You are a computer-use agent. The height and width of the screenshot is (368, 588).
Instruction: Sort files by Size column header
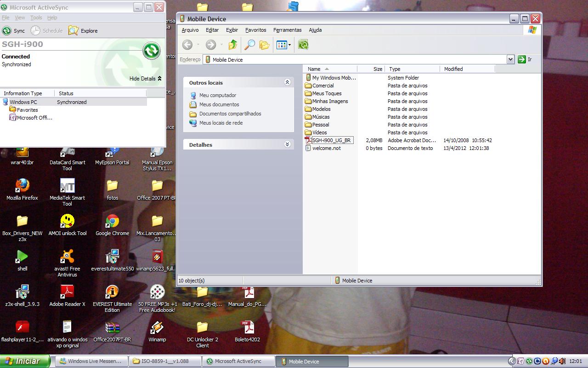click(371, 69)
